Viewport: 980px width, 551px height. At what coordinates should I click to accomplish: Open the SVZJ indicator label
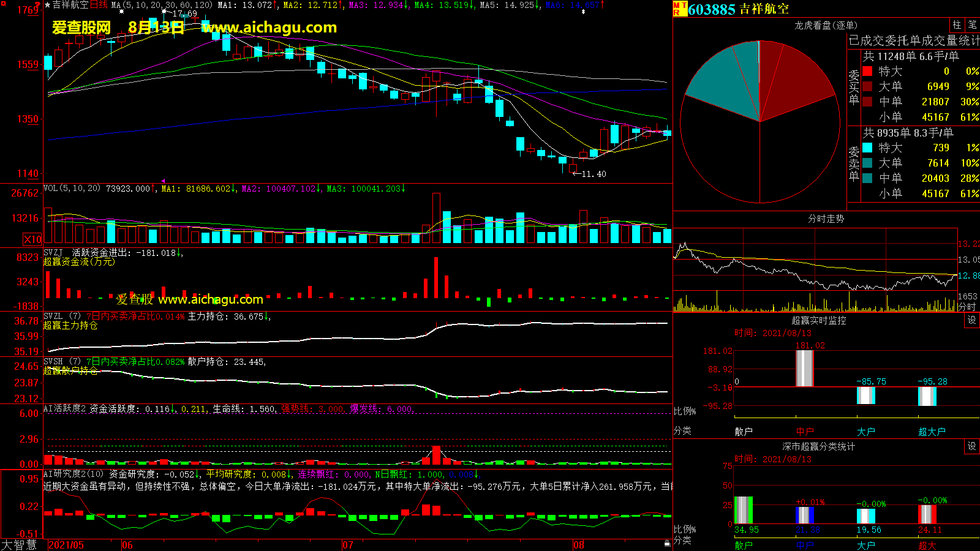53,252
